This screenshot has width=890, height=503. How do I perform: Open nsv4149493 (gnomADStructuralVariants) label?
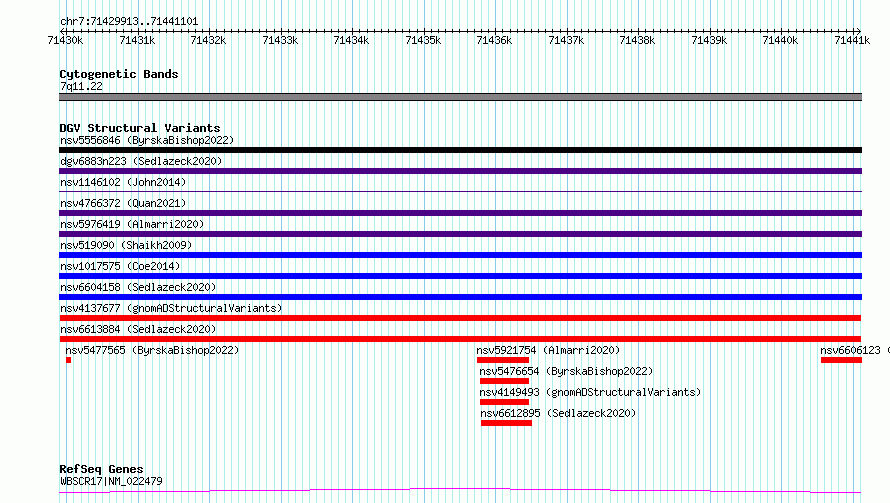click(590, 392)
